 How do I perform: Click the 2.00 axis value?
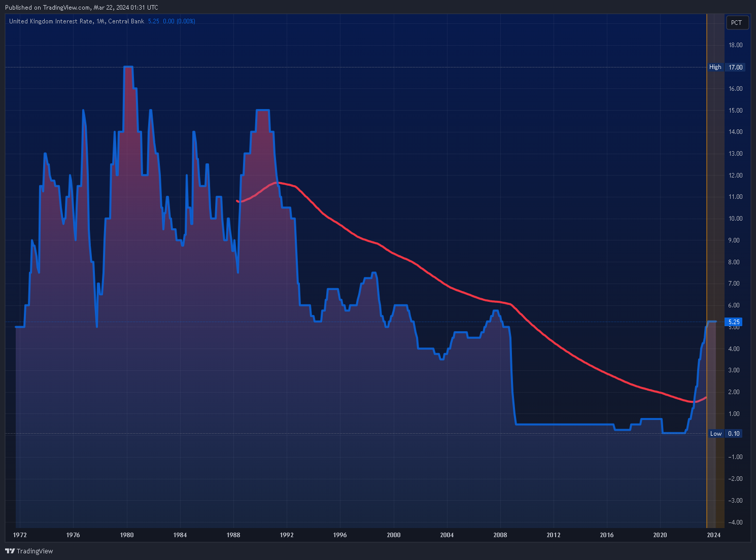click(x=734, y=392)
